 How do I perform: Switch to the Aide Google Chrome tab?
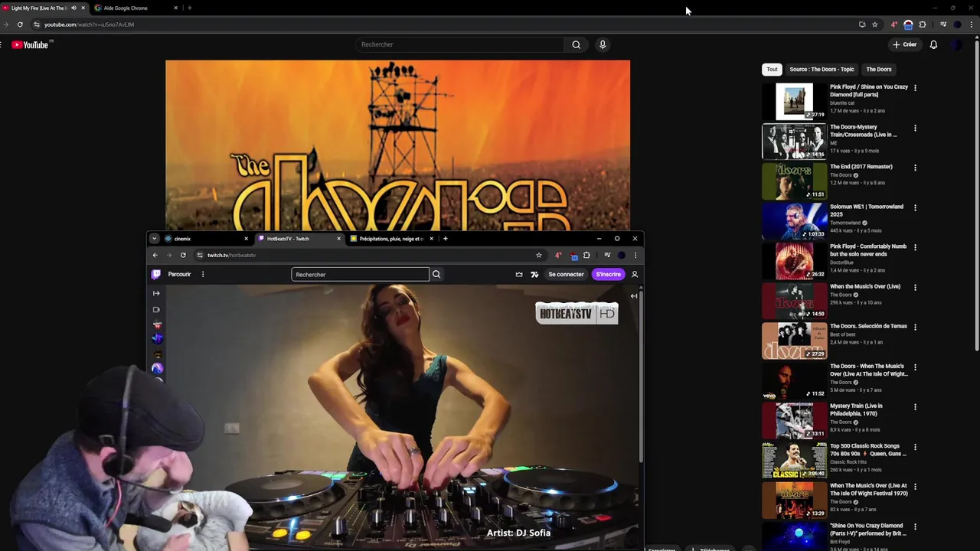coord(136,8)
